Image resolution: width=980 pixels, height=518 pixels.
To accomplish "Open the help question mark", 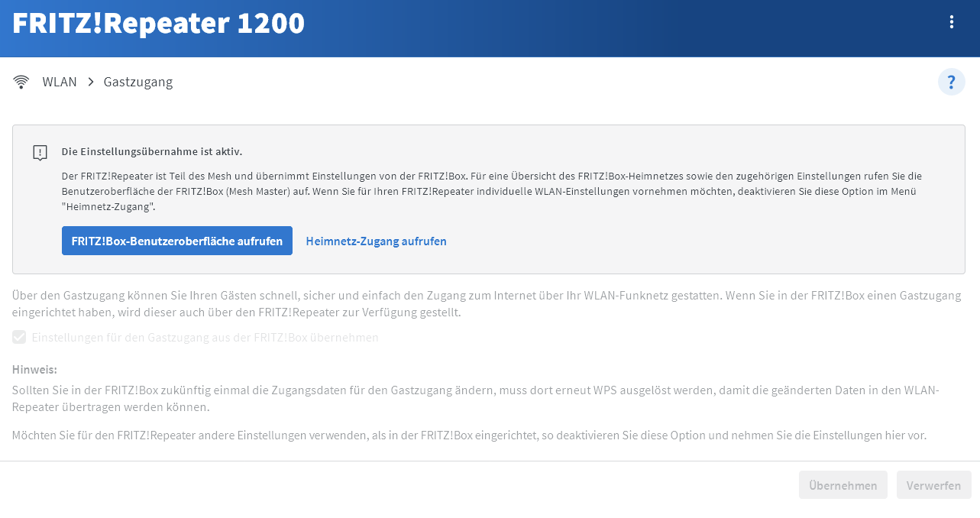I will click(952, 82).
